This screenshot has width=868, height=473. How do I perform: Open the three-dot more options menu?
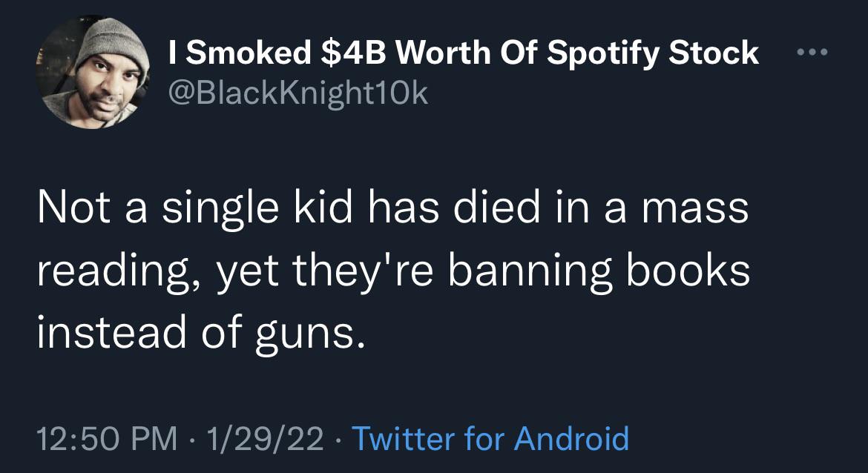coord(810,54)
